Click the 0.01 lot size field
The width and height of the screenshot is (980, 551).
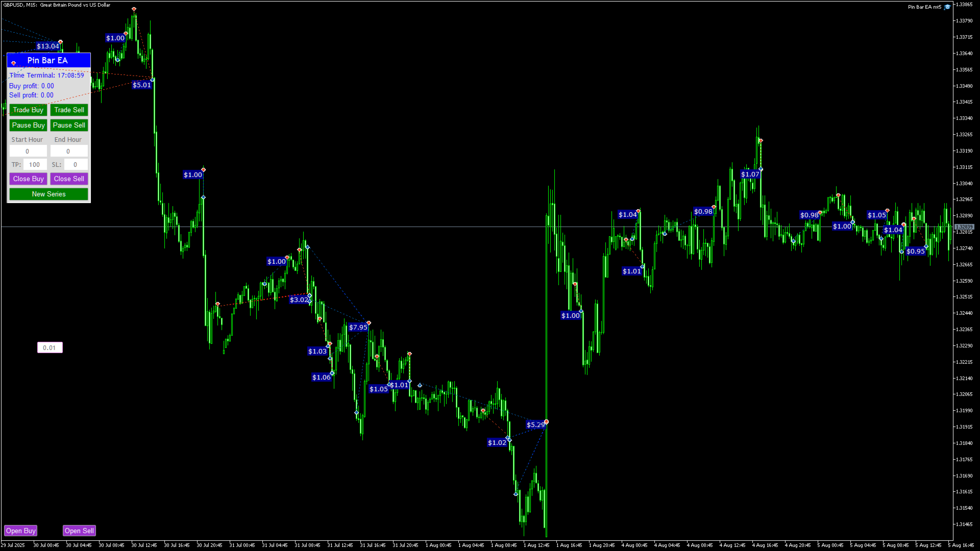coord(50,347)
